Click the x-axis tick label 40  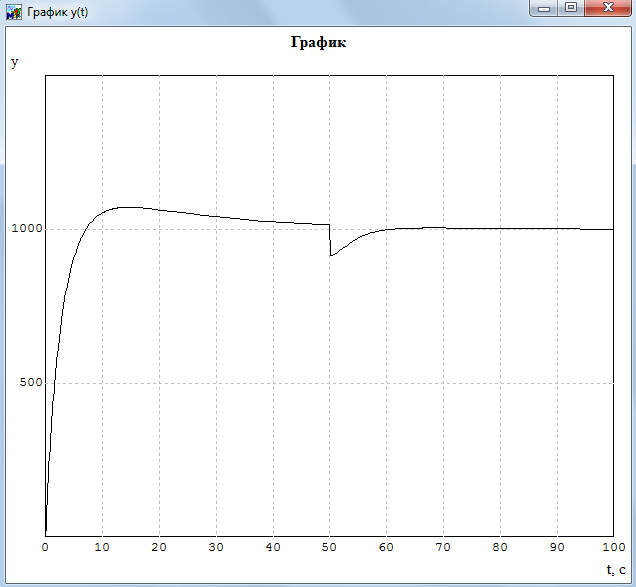point(273,547)
